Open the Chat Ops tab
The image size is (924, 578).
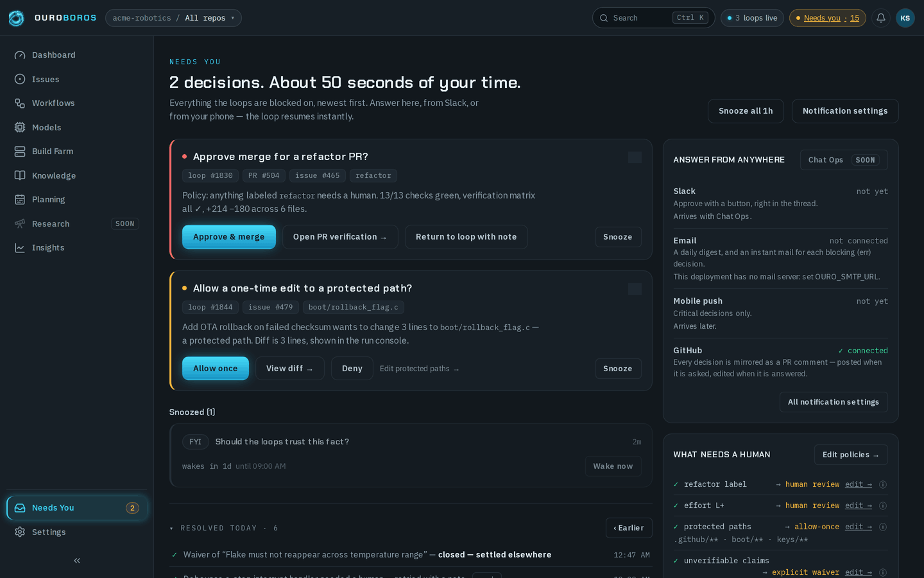tap(844, 160)
